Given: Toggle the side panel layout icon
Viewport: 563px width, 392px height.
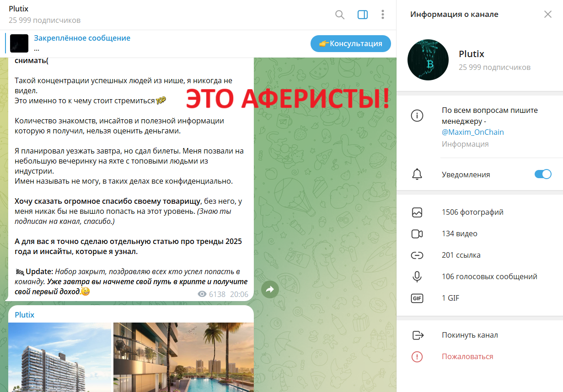Looking at the screenshot, I should (363, 15).
